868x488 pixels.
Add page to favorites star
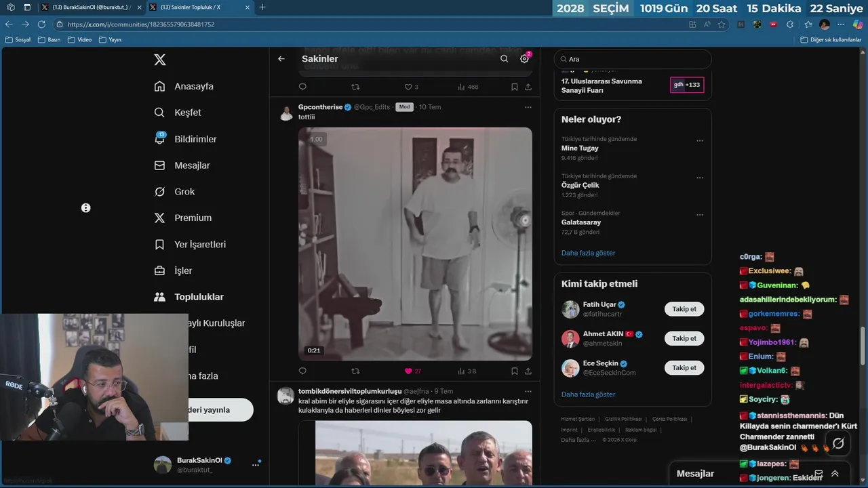coord(722,24)
